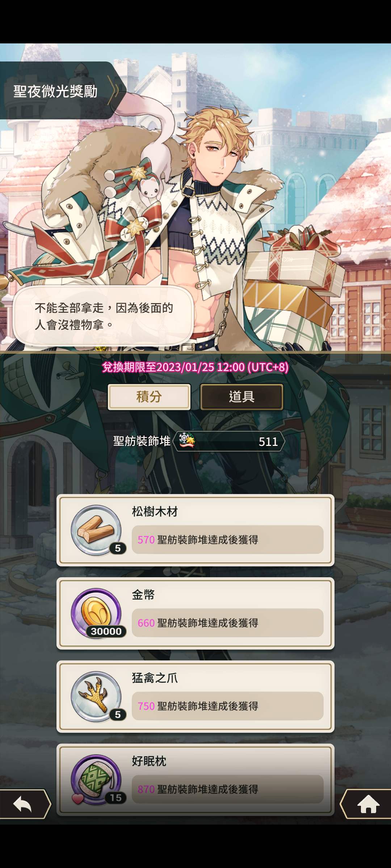Tap the 570 requirement bar for pine wood
Image resolution: width=391 pixels, height=868 pixels.
pos(227,540)
